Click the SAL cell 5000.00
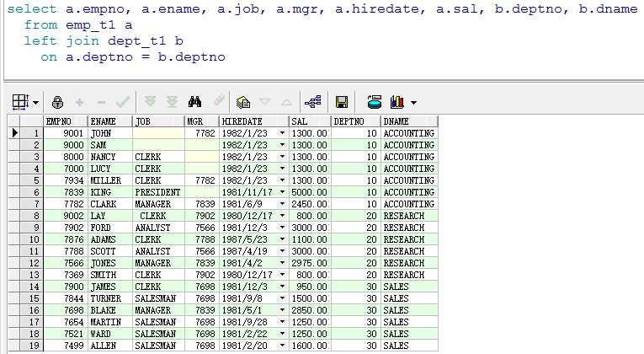The width and height of the screenshot is (644, 354). [310, 192]
